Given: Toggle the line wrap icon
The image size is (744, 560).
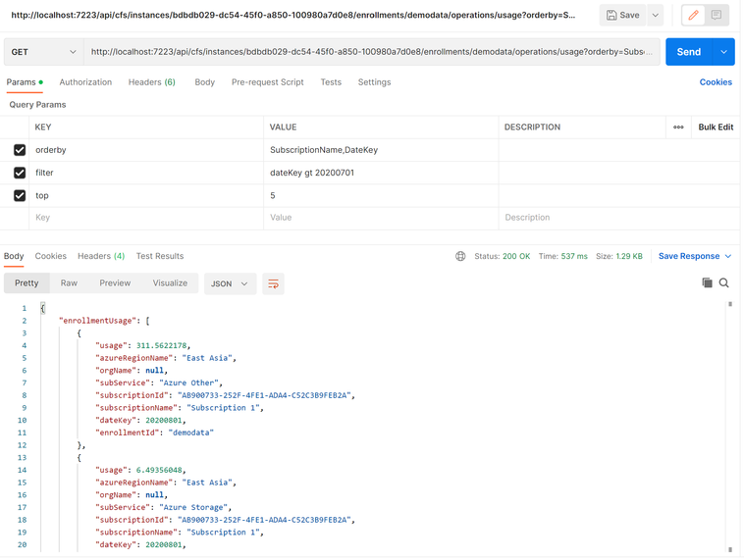Looking at the screenshot, I should click(x=273, y=283).
